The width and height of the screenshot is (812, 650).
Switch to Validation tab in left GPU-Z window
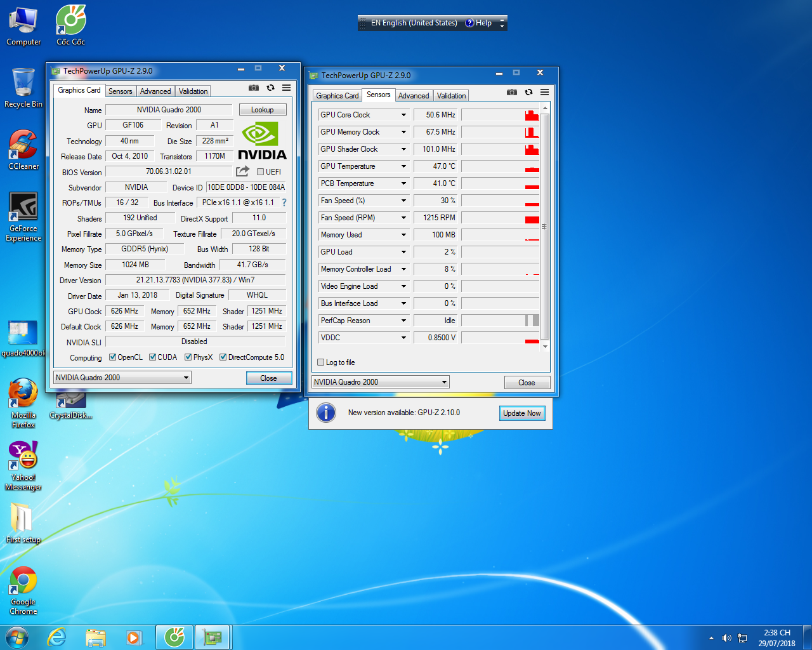pos(193,91)
